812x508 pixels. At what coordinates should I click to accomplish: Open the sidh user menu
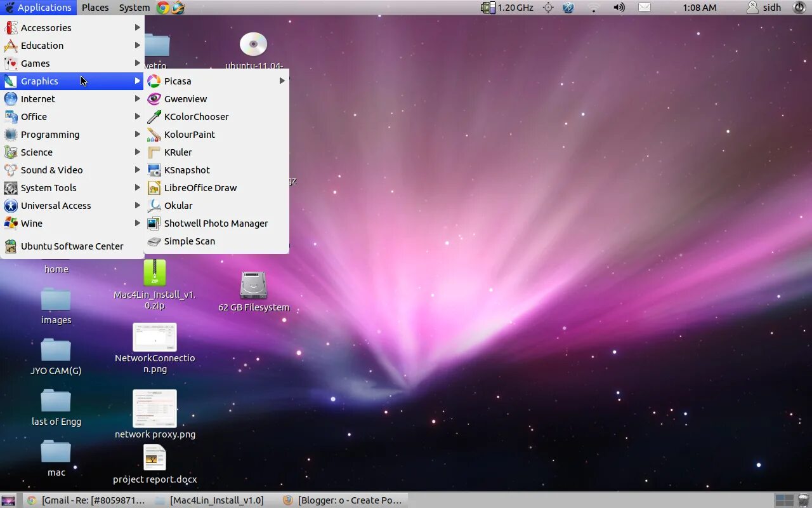point(764,8)
